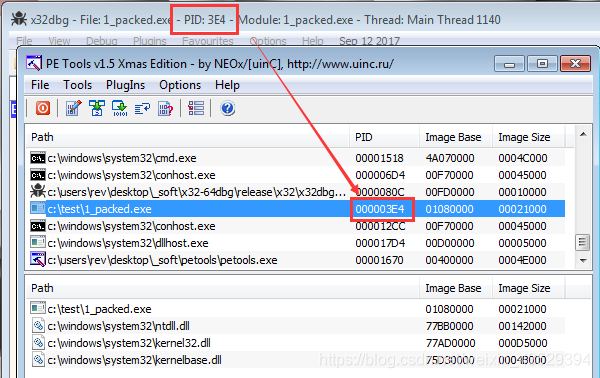Click the x32dbg bug icon in title bar
The image size is (600, 378).
[x=19, y=19]
